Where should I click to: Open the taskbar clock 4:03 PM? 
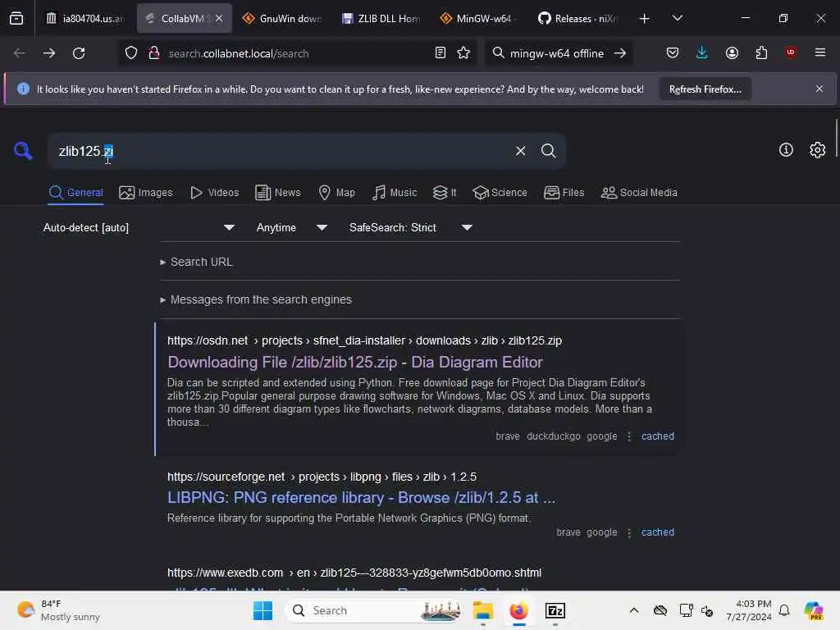point(749,610)
